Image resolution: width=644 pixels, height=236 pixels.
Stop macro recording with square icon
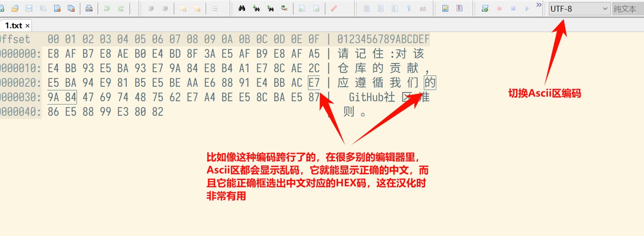click(x=513, y=8)
